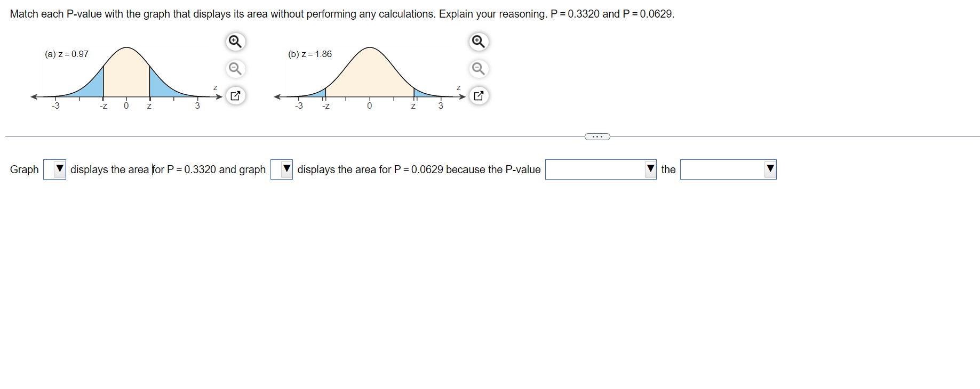
Task: Click the magnifying glass above the z = 0.97 curve
Action: pyautogui.click(x=235, y=41)
